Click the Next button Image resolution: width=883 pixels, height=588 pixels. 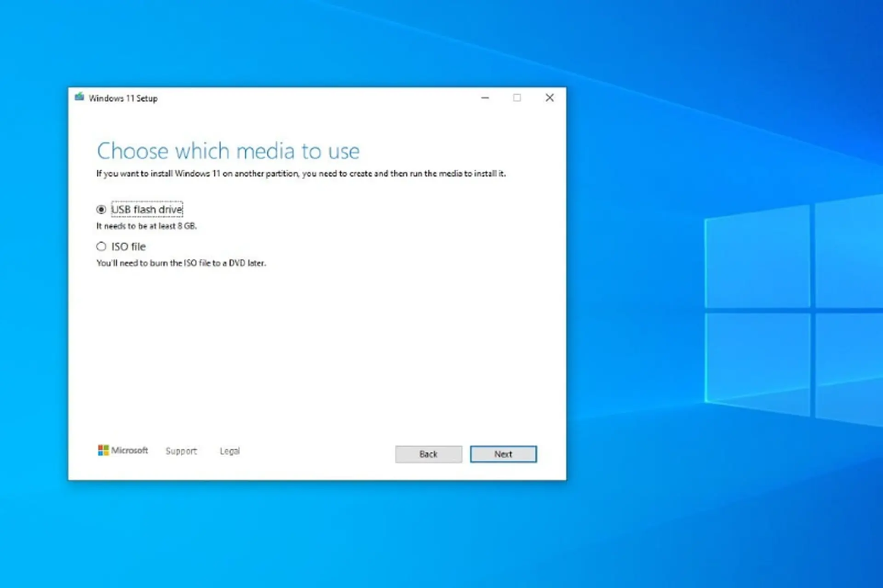(503, 454)
